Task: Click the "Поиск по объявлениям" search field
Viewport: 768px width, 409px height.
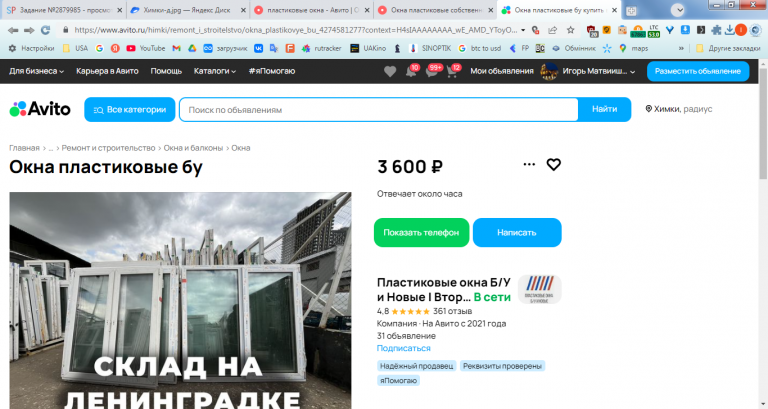Action: [x=379, y=110]
